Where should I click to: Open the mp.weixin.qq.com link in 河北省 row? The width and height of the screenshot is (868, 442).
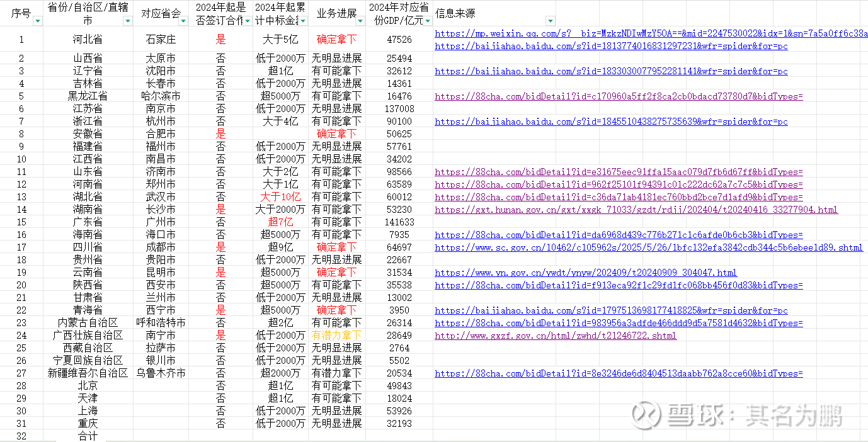point(651,33)
